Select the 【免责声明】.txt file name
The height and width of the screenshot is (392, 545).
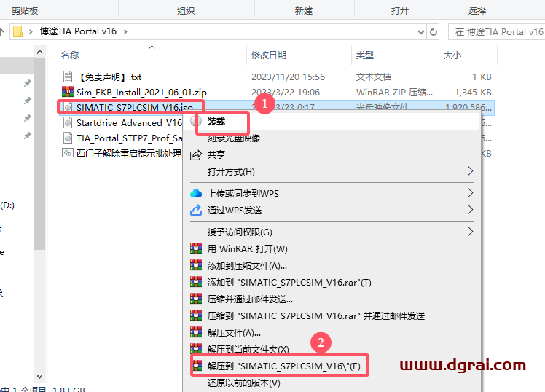(111, 77)
